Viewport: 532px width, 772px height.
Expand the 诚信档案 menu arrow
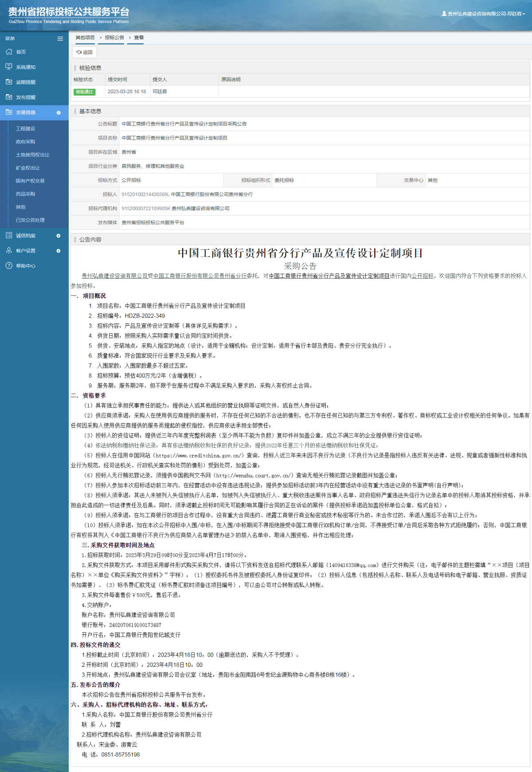(59, 236)
